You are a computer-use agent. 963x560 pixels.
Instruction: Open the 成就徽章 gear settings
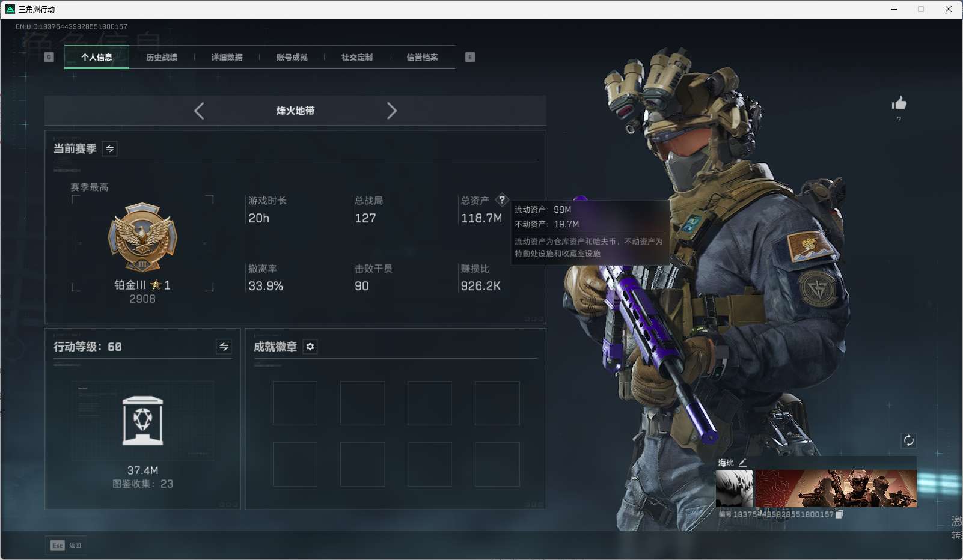tap(310, 347)
